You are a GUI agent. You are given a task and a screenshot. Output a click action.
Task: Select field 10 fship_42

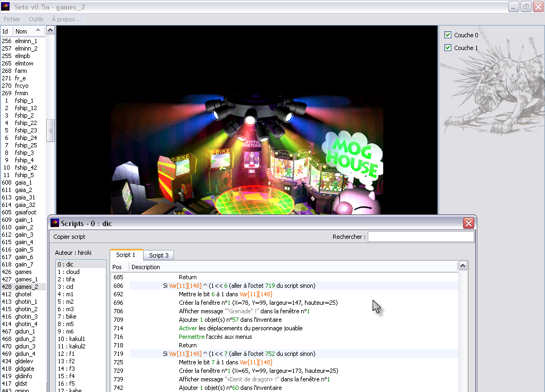click(x=23, y=168)
